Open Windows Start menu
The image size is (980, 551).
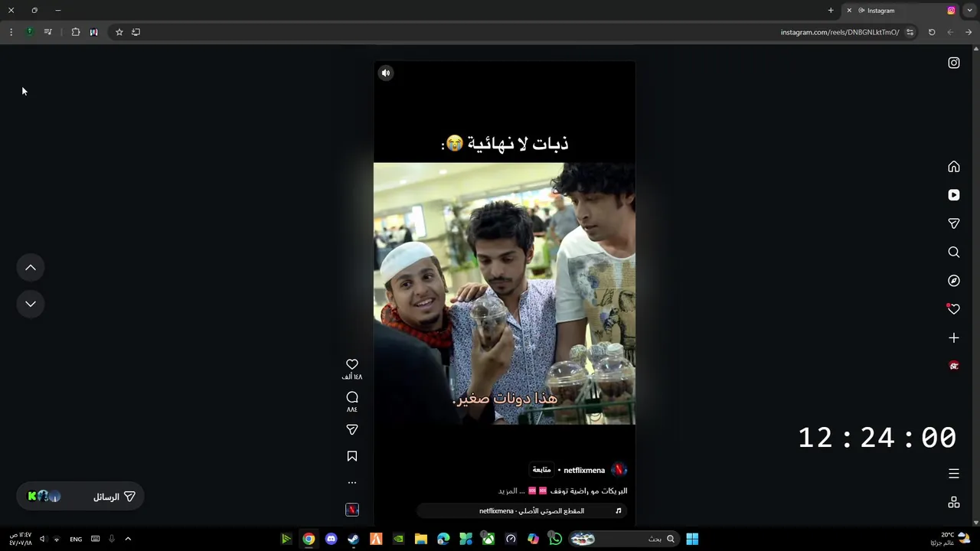tap(692, 539)
